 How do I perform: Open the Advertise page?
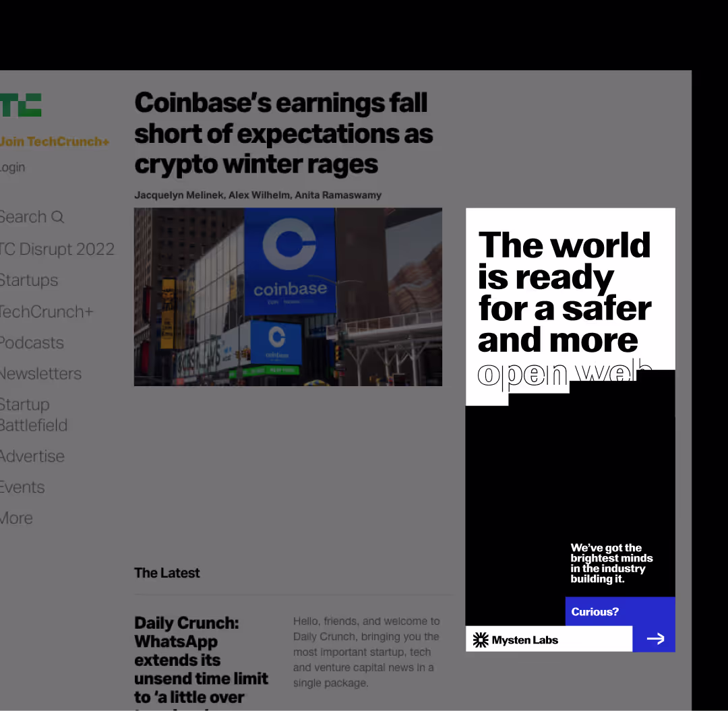tap(32, 456)
